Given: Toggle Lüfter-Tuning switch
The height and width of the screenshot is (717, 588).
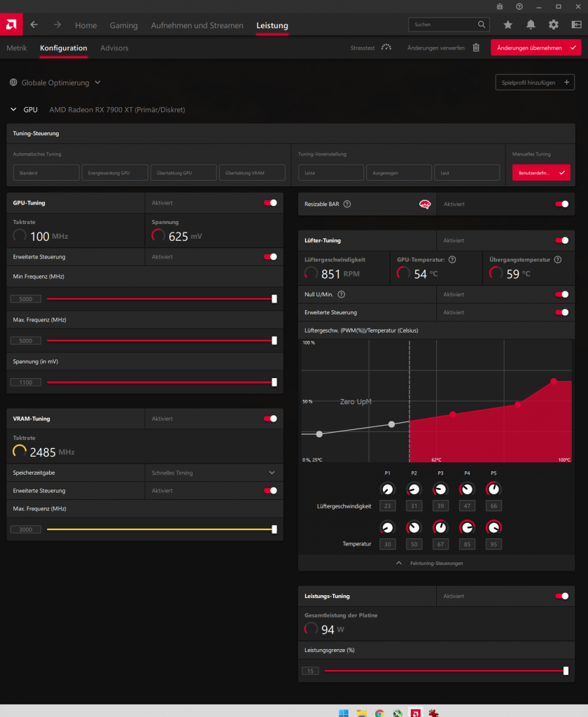Looking at the screenshot, I should 562,240.
